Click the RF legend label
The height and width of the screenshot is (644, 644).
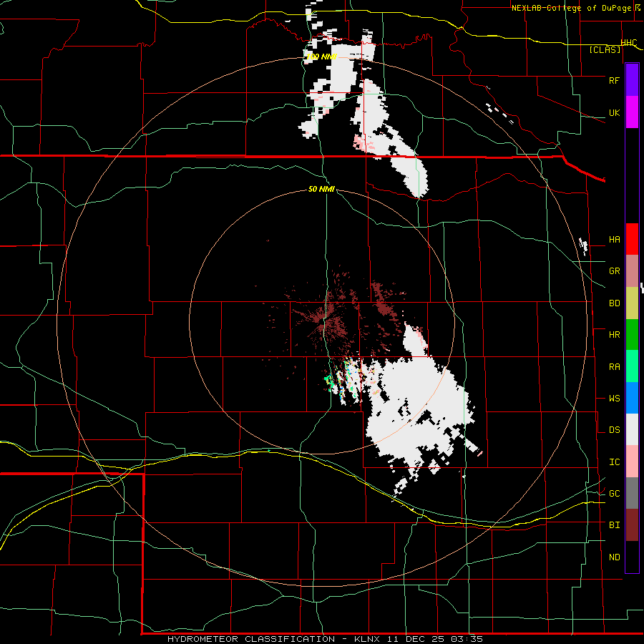(614, 80)
